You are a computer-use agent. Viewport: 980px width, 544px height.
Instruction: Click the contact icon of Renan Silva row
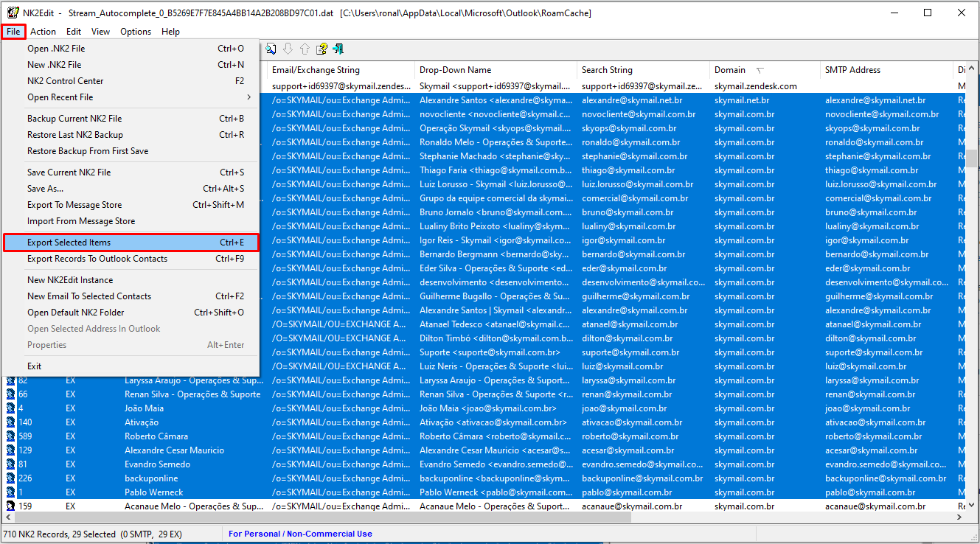(x=10, y=394)
